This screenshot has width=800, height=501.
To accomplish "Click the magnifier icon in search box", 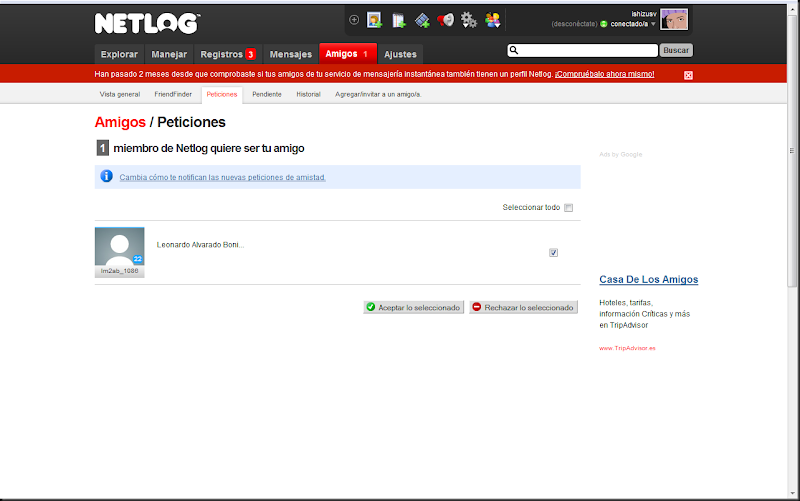I will tap(514, 50).
